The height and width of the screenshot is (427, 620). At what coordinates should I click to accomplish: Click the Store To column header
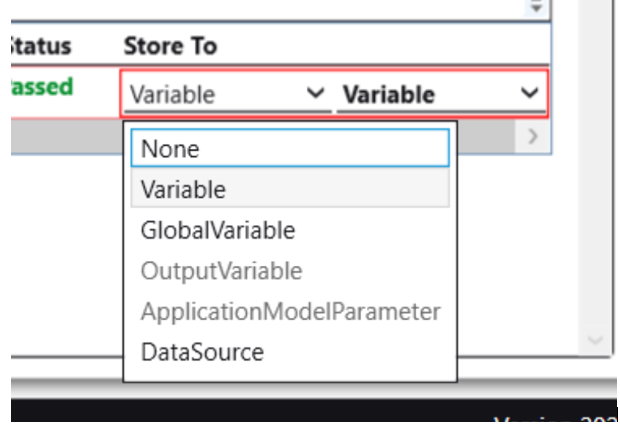[x=170, y=46]
